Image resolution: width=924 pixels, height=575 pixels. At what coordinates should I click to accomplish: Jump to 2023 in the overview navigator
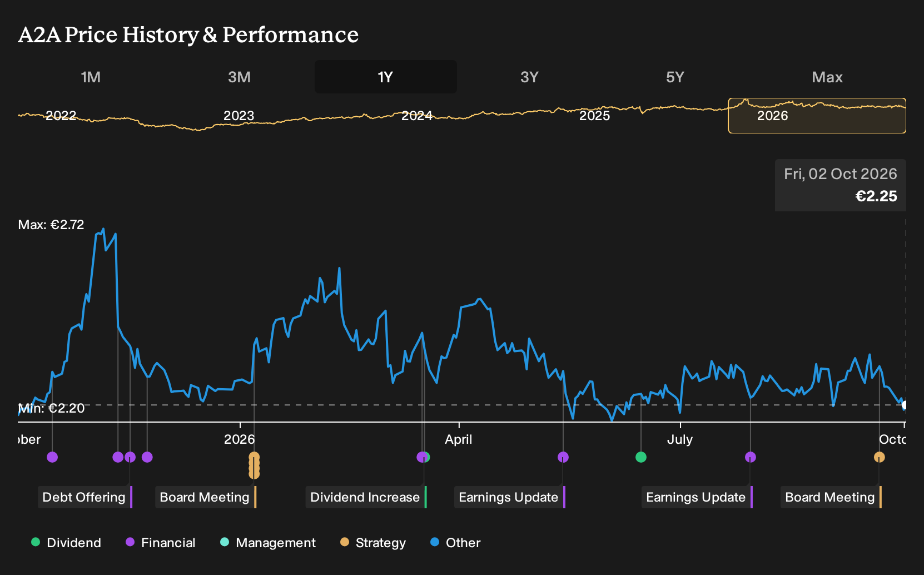pos(239,116)
